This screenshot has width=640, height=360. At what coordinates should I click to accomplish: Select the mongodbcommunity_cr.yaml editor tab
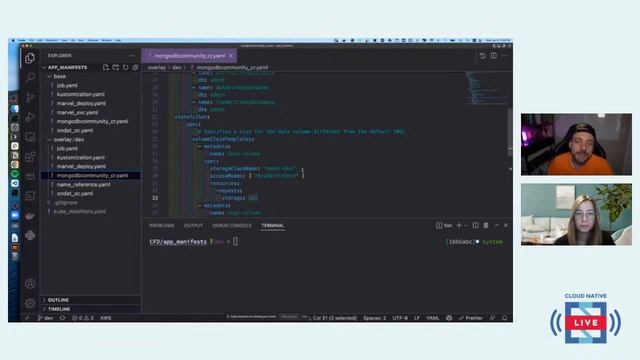click(189, 56)
